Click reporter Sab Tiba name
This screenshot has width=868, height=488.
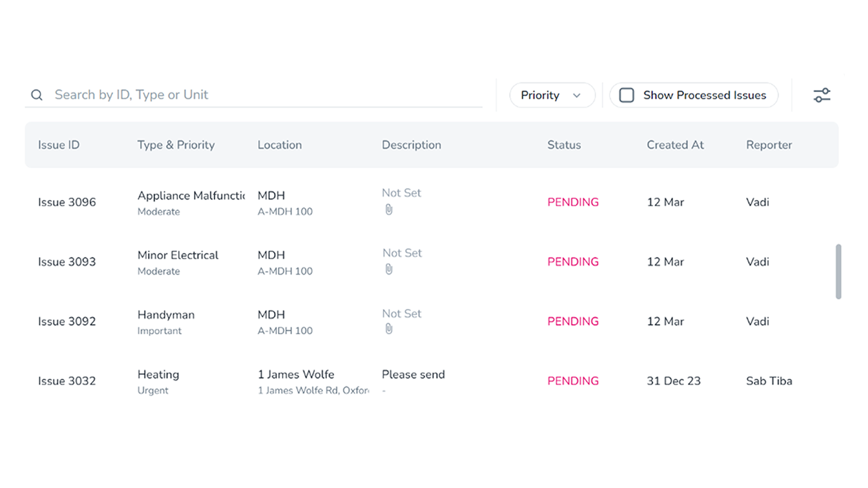769,381
